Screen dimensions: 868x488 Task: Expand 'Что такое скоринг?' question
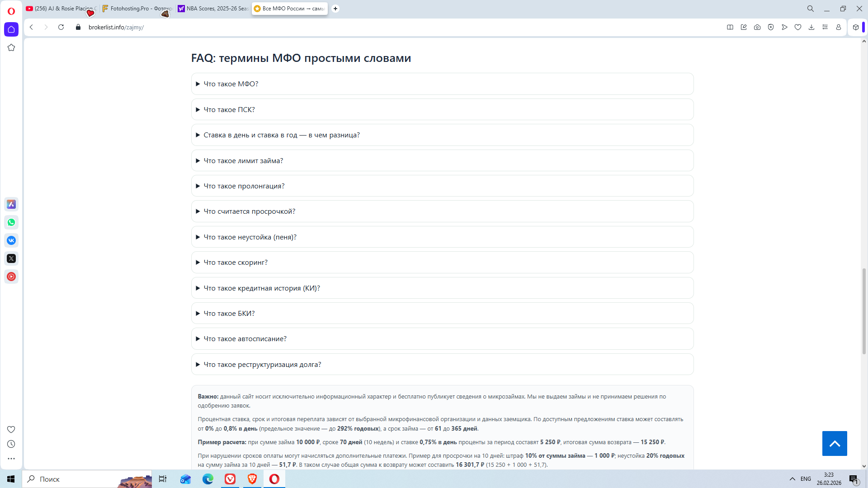pyautogui.click(x=236, y=263)
